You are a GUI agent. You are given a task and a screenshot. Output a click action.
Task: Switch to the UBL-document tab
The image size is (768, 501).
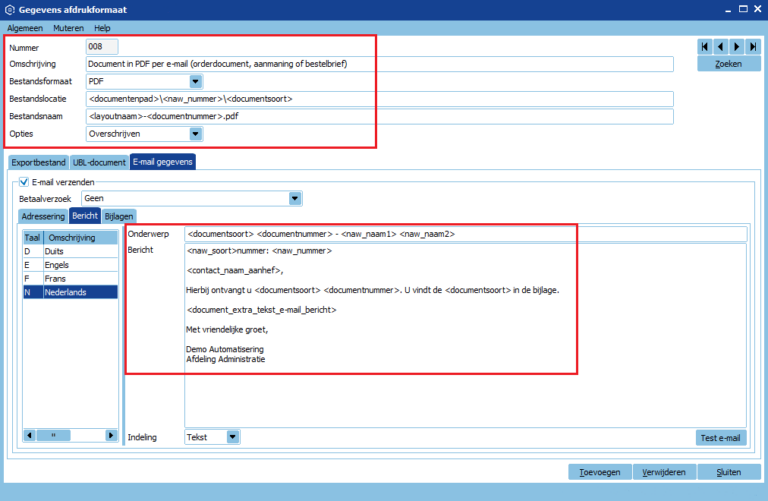[99, 162]
